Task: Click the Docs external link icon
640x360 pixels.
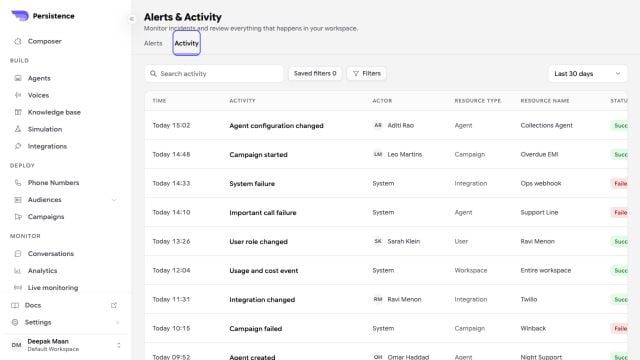Action: pyautogui.click(x=114, y=305)
